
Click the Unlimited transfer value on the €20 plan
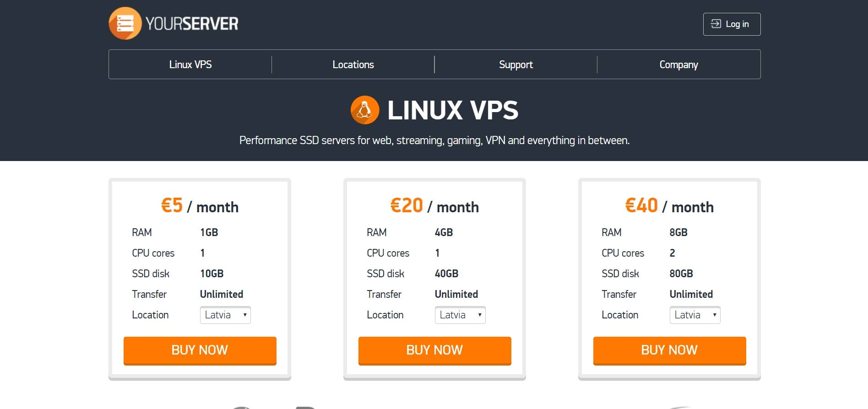click(x=456, y=294)
